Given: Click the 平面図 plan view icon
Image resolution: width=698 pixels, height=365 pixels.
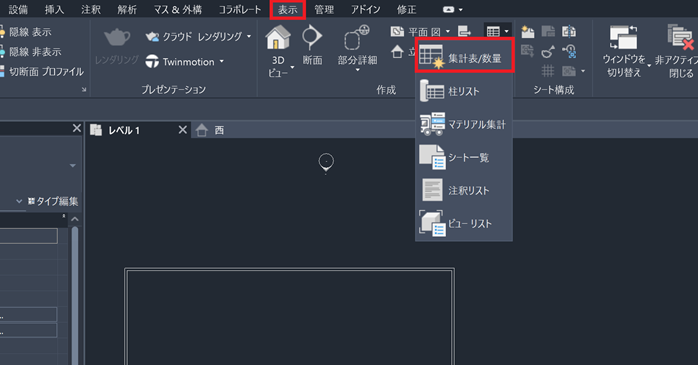Looking at the screenshot, I should click(x=397, y=31).
